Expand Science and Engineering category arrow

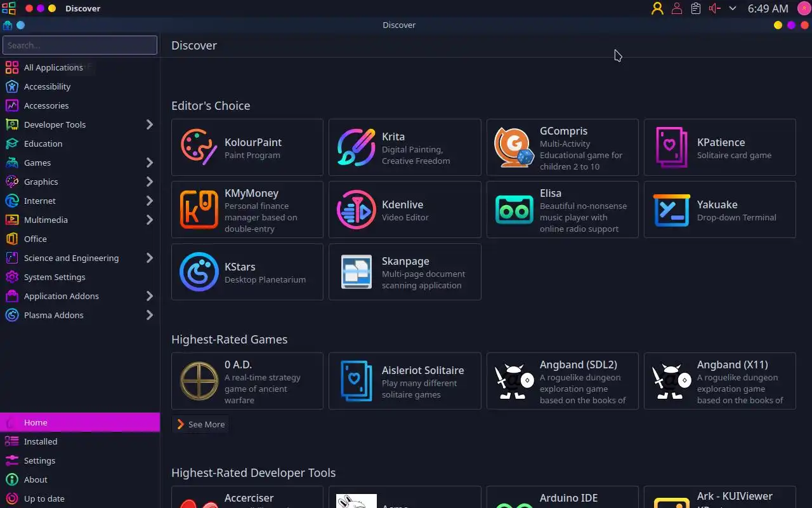(150, 258)
